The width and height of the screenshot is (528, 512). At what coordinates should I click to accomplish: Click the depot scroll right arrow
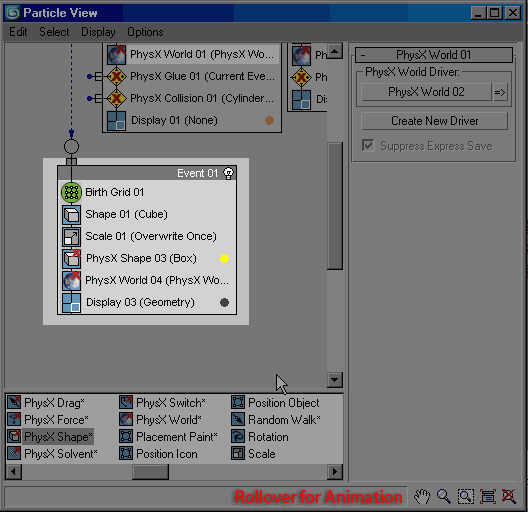coord(335,472)
